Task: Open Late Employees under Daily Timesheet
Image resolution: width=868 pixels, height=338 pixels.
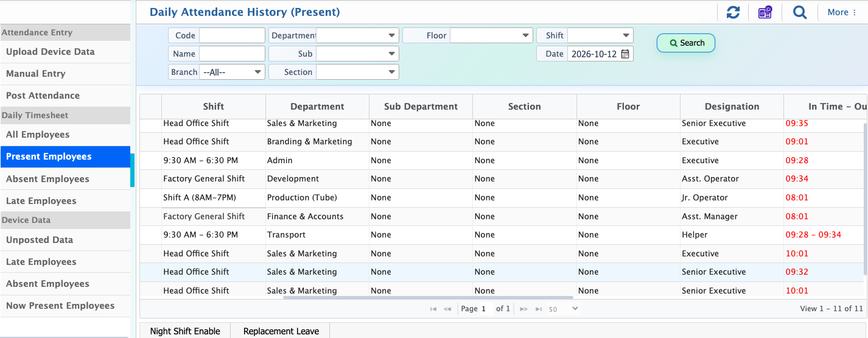Action: 65,201
